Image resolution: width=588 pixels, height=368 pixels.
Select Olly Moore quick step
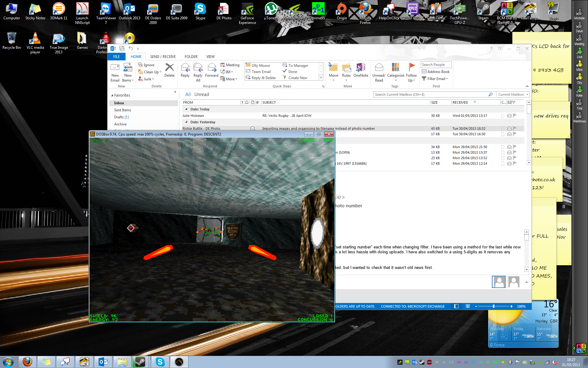point(258,65)
